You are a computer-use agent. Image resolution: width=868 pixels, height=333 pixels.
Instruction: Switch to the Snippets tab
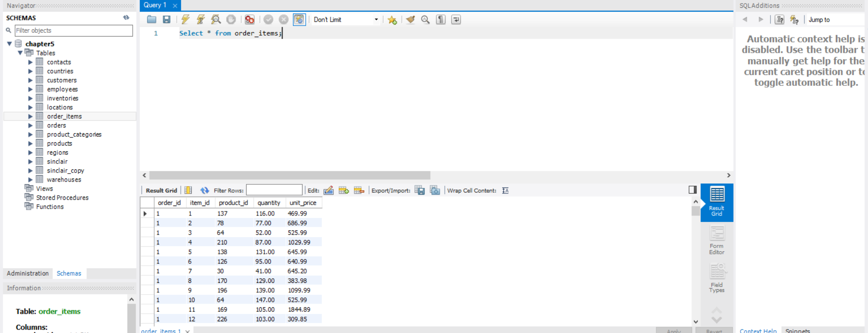tap(797, 331)
